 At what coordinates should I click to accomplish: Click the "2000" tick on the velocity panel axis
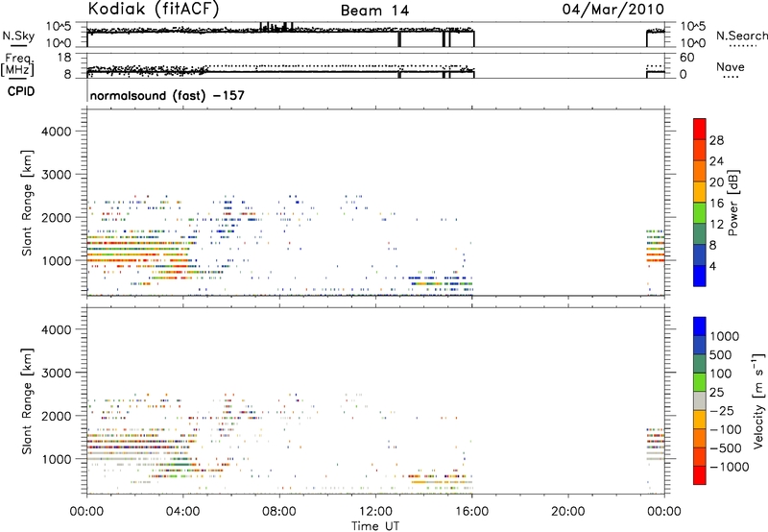(56, 416)
